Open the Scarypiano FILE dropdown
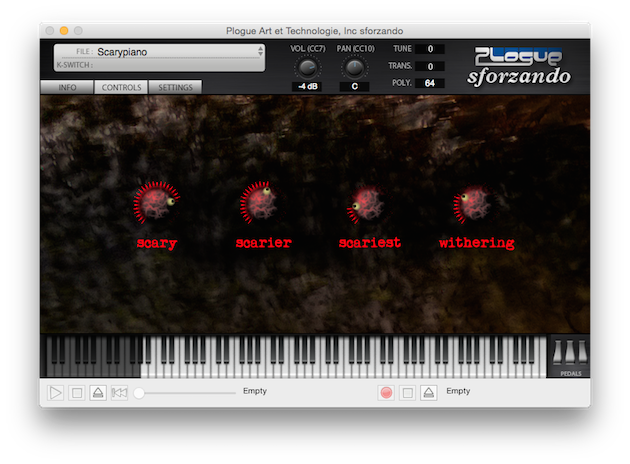This screenshot has height=464, width=630. [159, 52]
